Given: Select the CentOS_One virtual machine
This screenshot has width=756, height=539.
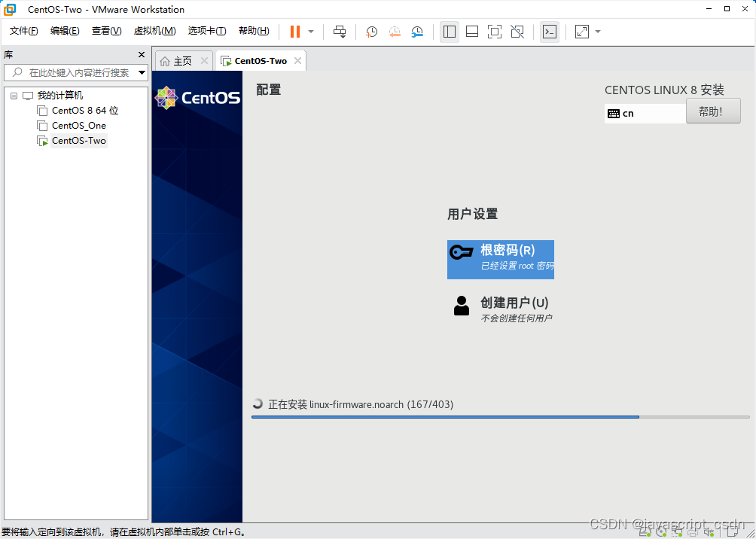Looking at the screenshot, I should [x=78, y=126].
